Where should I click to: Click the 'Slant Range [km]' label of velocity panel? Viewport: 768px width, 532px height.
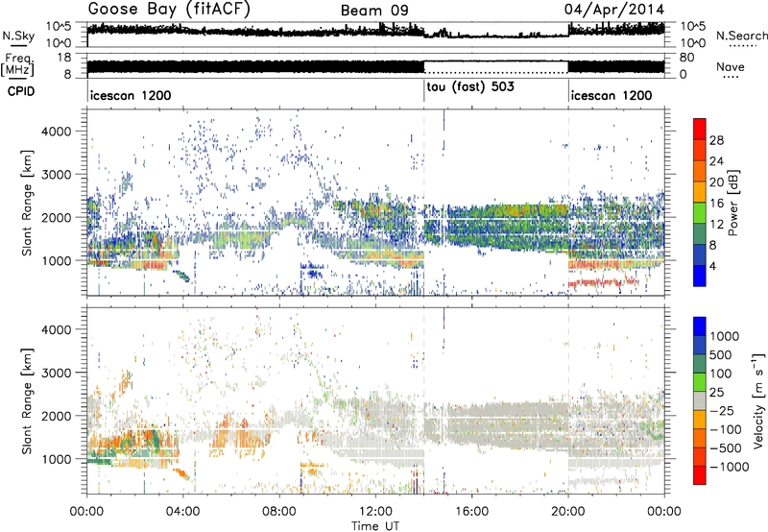[27, 400]
